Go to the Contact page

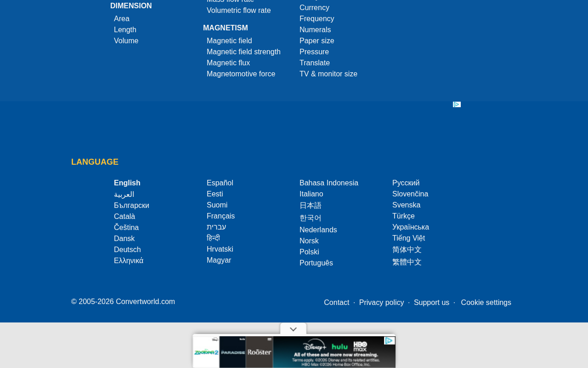[337, 303]
